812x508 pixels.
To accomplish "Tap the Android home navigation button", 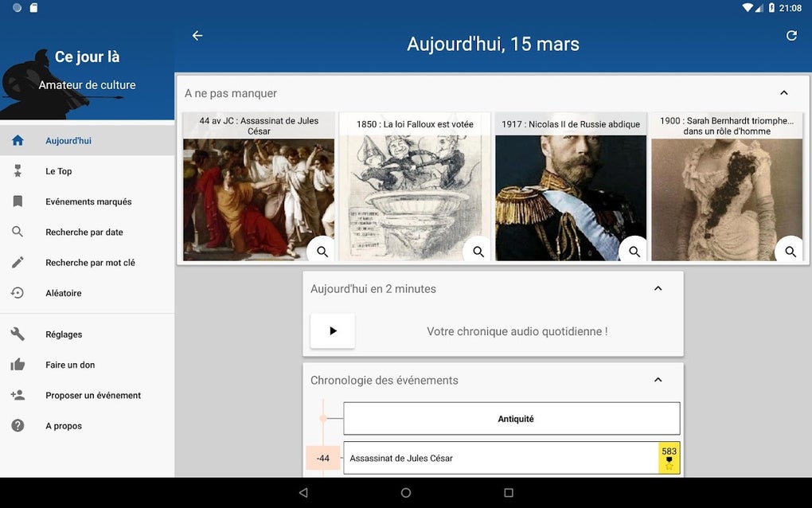I will [x=406, y=492].
